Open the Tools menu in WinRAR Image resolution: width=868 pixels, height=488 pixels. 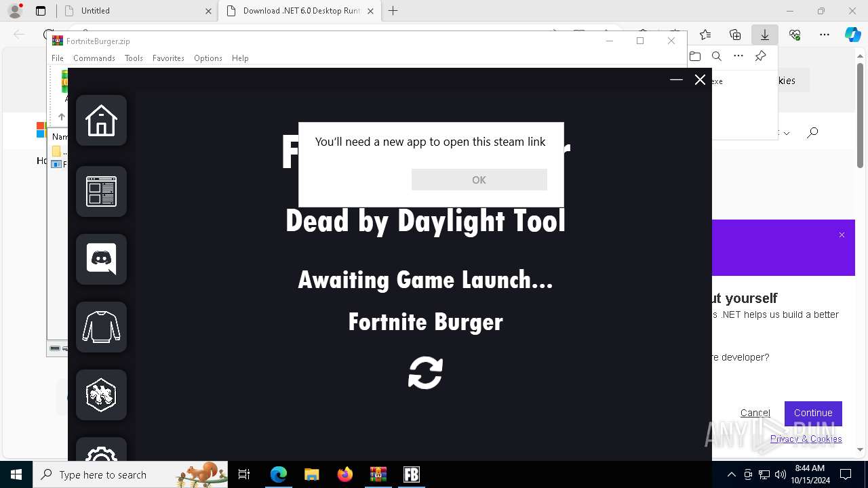coord(134,58)
